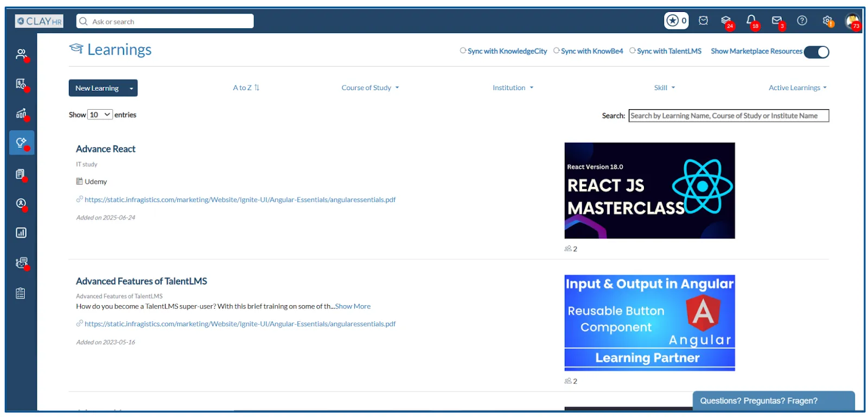Click participants icon under Advance React

[x=567, y=249]
